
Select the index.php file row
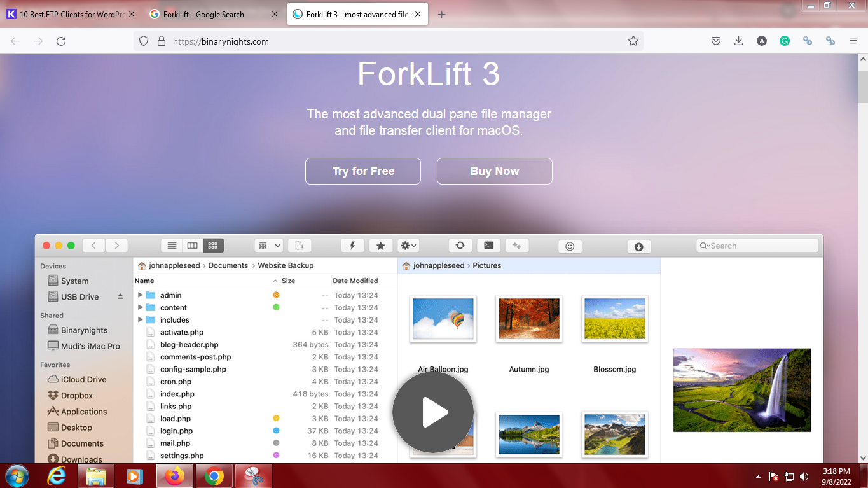tap(265, 394)
